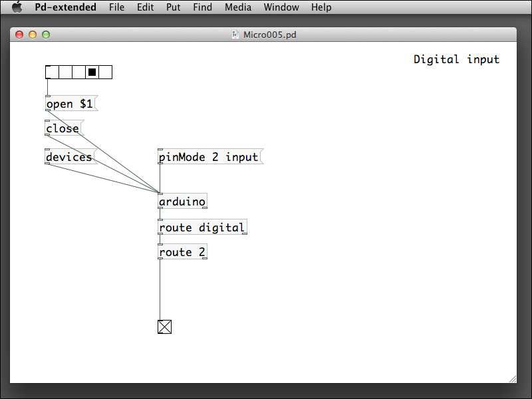The height and width of the screenshot is (399, 532).
Task: Click the close message box
Action: coord(62,128)
